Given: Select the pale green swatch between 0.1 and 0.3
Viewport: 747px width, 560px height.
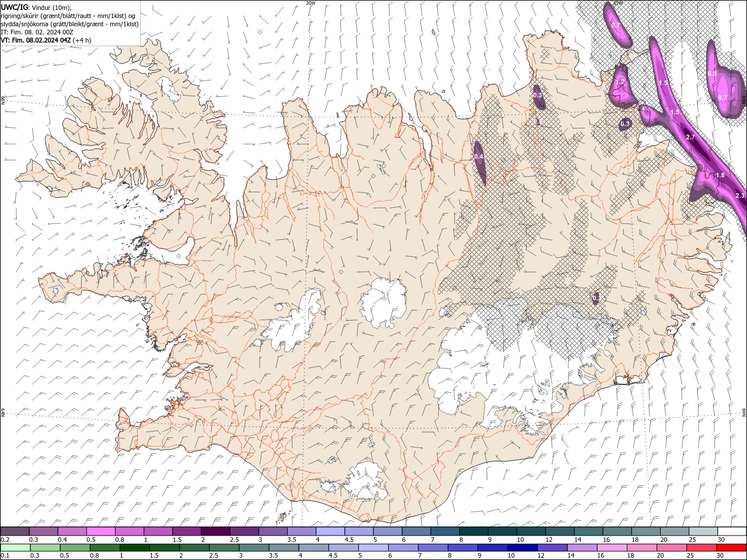Looking at the screenshot, I should coord(15,548).
